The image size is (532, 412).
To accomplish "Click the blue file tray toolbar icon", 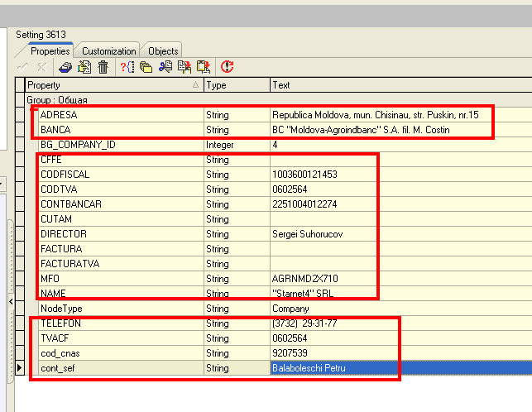I will [x=65, y=67].
